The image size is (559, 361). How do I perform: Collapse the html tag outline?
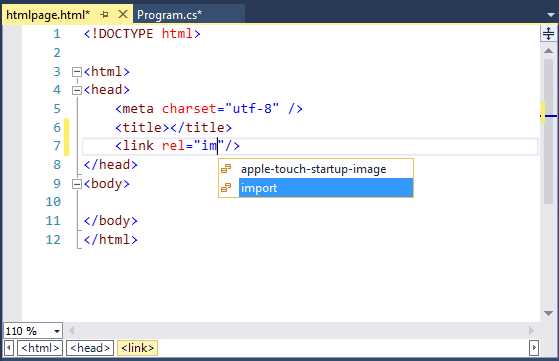(77, 72)
